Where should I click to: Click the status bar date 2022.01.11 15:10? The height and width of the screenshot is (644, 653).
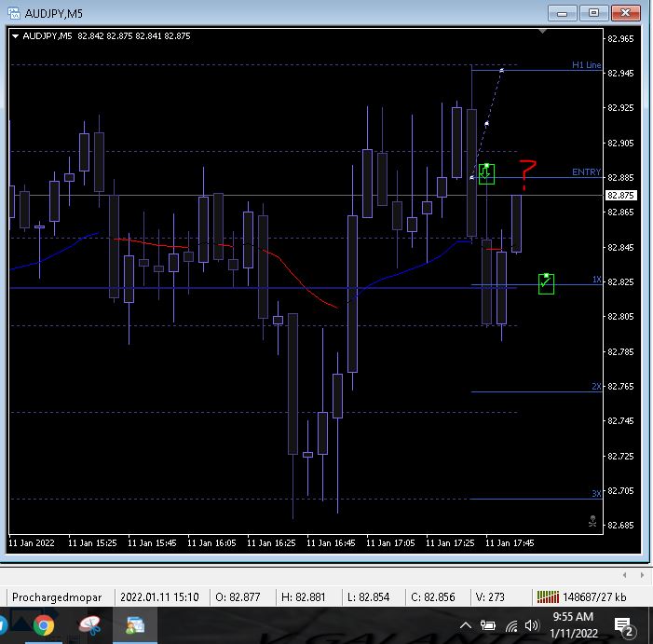tap(159, 597)
